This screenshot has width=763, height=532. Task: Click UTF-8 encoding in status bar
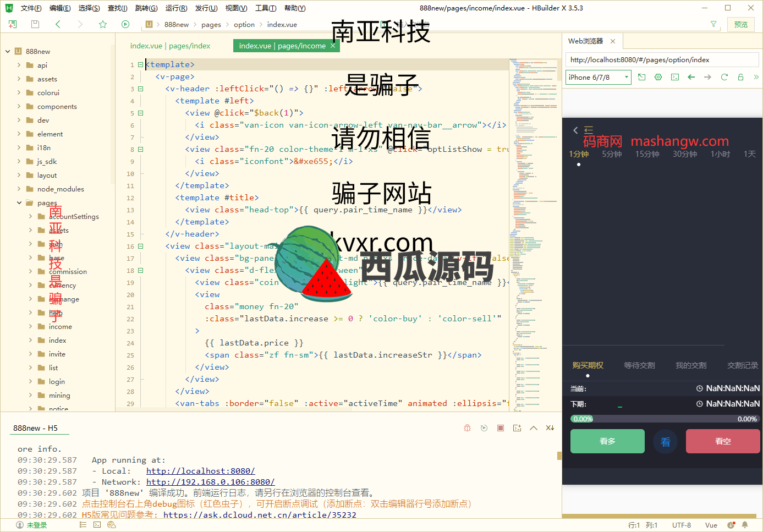[682, 525]
